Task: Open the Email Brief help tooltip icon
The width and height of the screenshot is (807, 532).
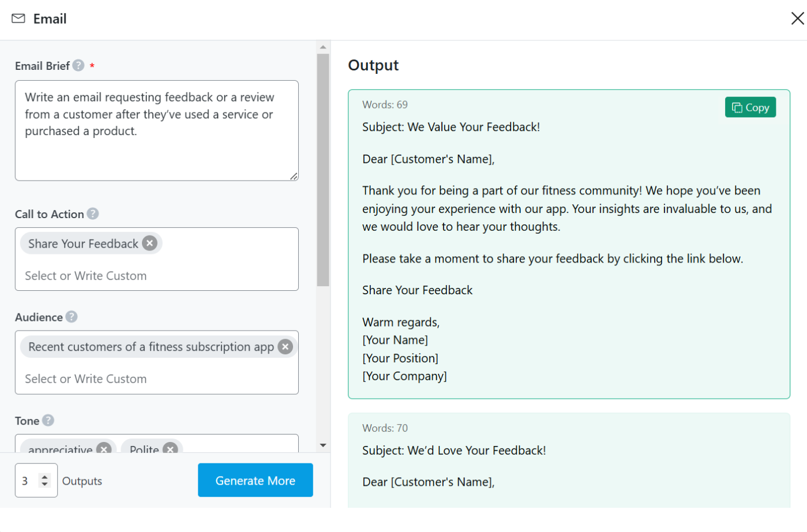Action: 78,65
